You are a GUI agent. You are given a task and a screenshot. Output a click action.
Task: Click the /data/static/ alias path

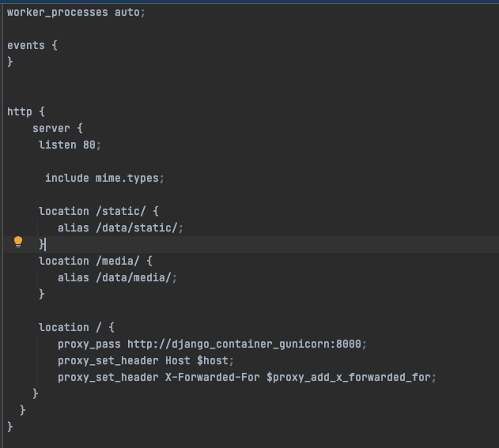coord(136,228)
